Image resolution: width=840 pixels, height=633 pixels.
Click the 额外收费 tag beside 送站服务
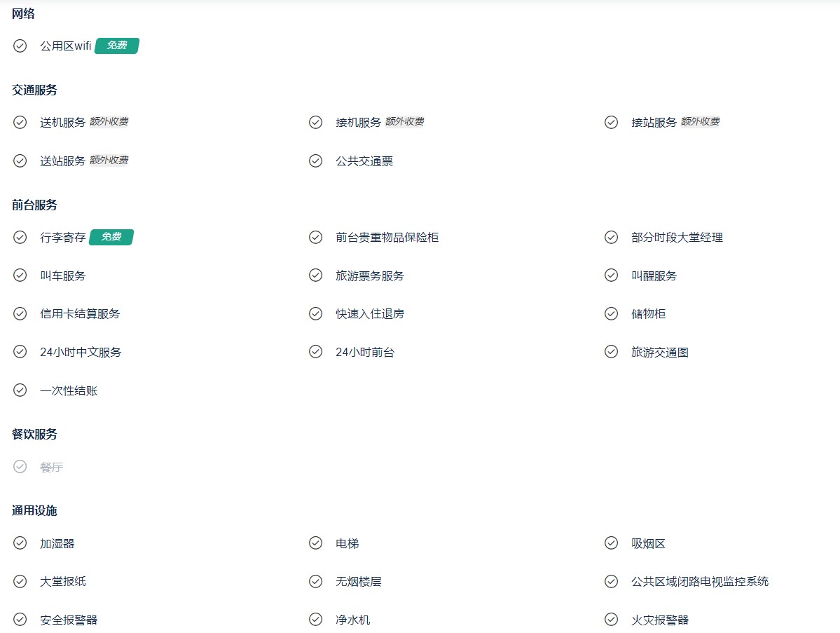pyautogui.click(x=109, y=161)
